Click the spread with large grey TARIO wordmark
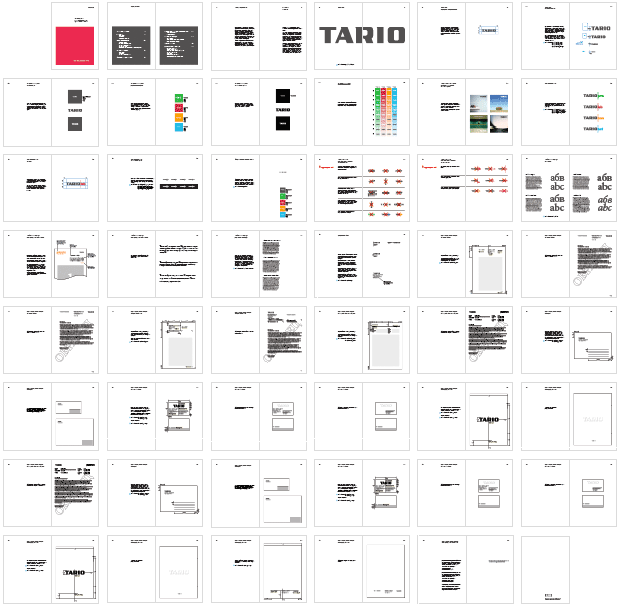Screen dimensions: 620x607 [x=361, y=36]
